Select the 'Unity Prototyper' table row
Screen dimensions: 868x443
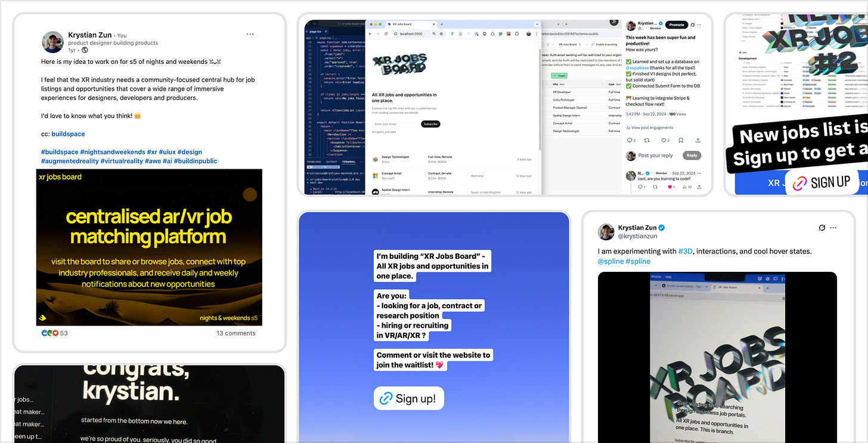(x=581, y=100)
